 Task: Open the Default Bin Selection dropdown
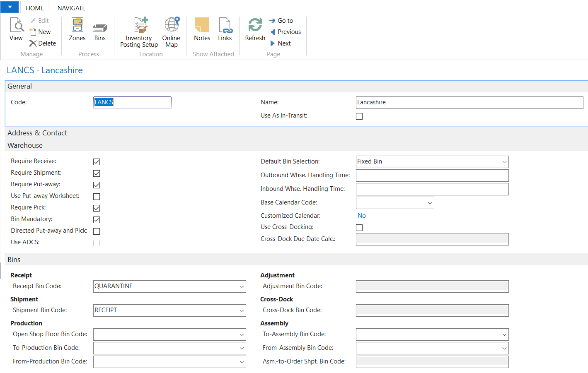(504, 162)
